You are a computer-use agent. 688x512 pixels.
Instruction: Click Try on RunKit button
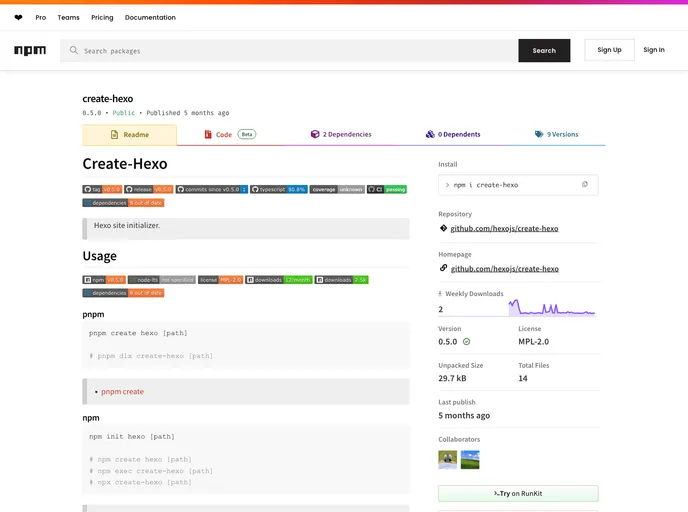pos(518,494)
